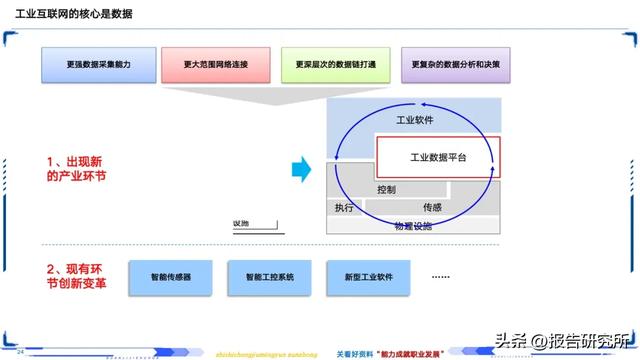This screenshot has width=640, height=360.
Task: Click the 传感 block in diagram
Action: pos(432,207)
